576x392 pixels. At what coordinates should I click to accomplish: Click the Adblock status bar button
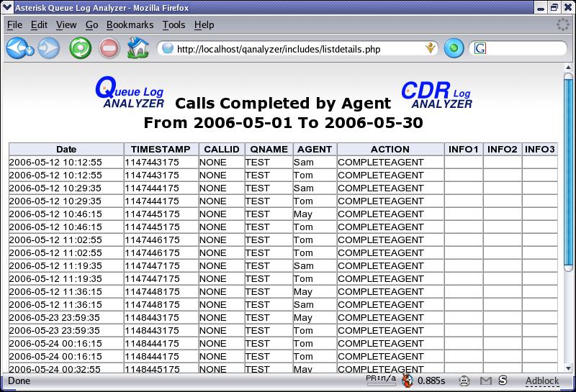[x=541, y=380]
